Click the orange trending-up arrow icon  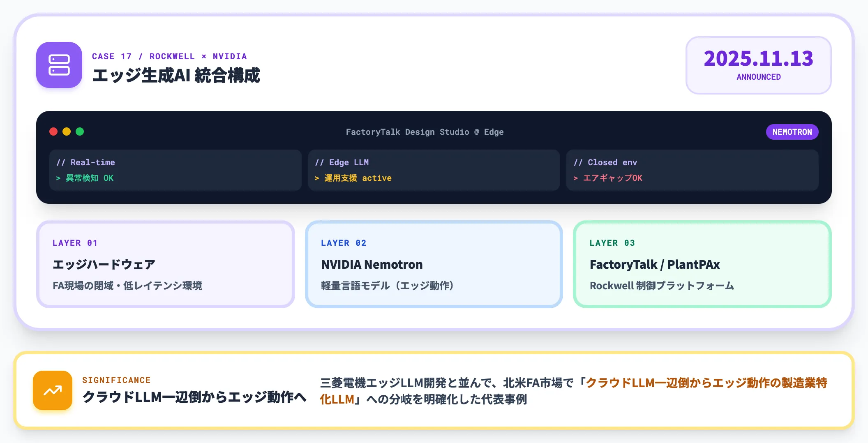(x=53, y=390)
